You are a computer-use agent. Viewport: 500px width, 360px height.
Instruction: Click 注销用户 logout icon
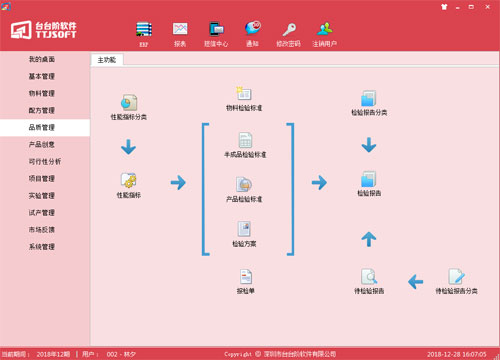[x=325, y=29]
